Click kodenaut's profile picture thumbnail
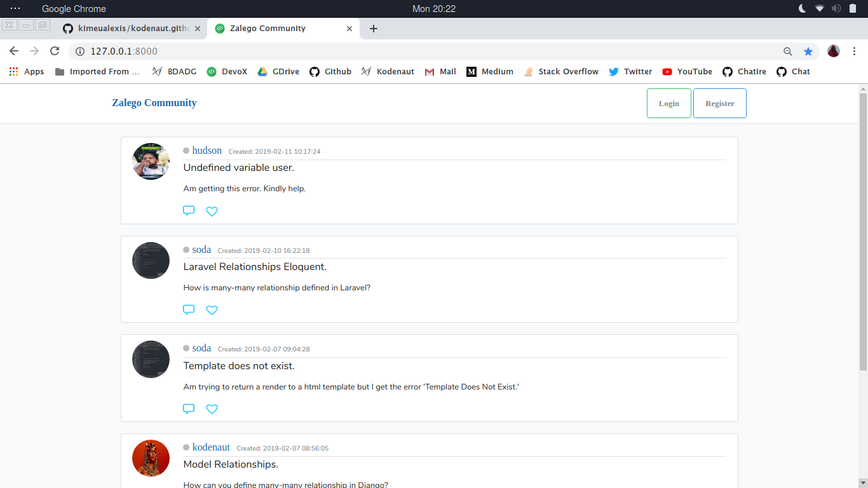Viewport: 868px width, 488px height. 151,458
